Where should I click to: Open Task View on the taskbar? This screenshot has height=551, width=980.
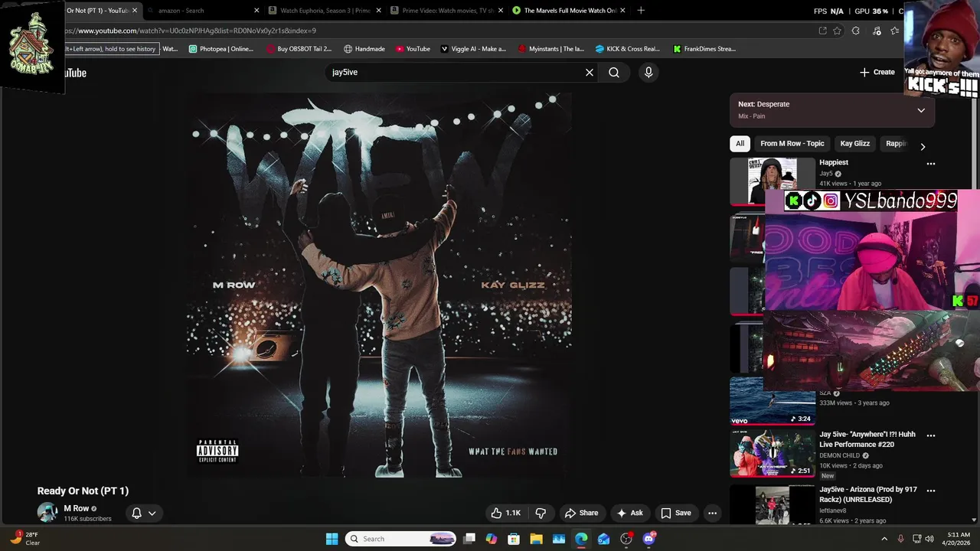(x=469, y=539)
